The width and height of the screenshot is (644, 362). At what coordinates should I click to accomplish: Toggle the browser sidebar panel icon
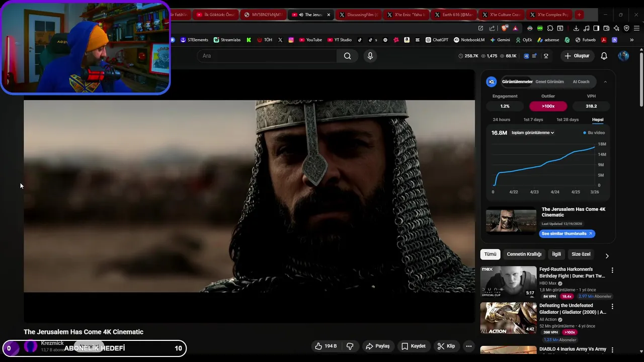596,28
